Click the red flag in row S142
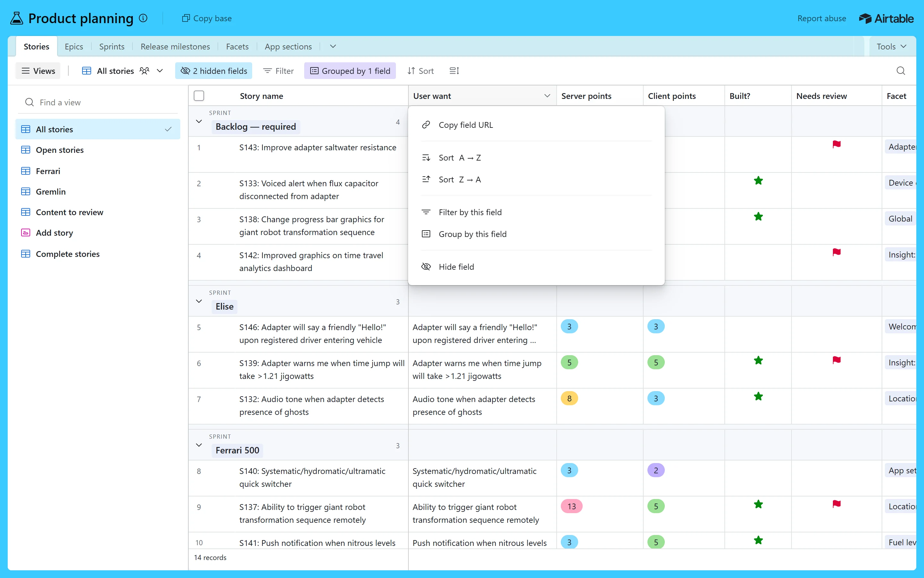Screen dimensions: 924x578 [836, 252]
